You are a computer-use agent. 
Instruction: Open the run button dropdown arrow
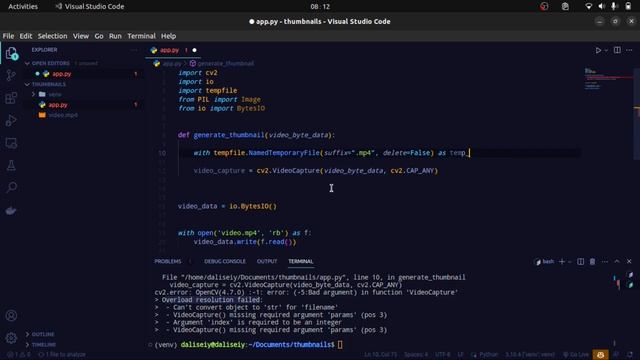click(x=606, y=50)
